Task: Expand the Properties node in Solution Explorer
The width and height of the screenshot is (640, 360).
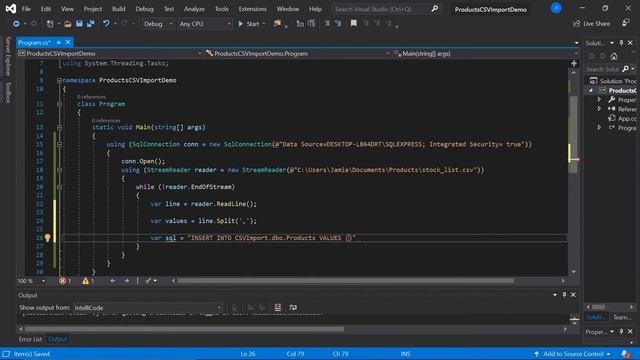Action: pos(599,100)
